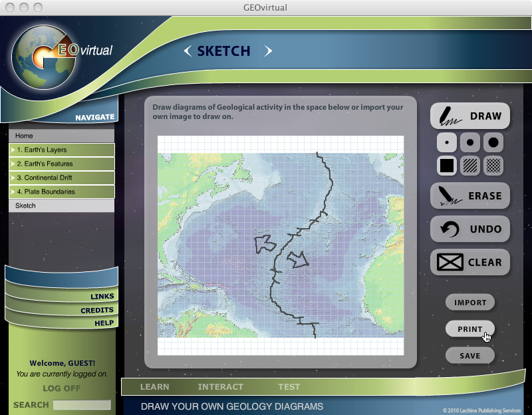Open the CREDITS panel
532x415 pixels.
coord(97,310)
